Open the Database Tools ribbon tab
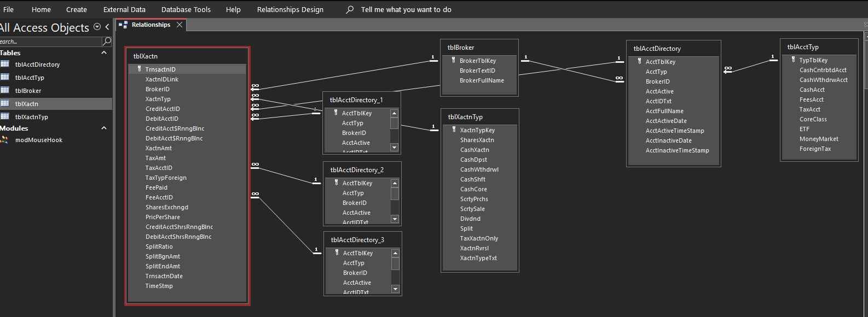Viewport: 868px width, 317px height. (186, 9)
